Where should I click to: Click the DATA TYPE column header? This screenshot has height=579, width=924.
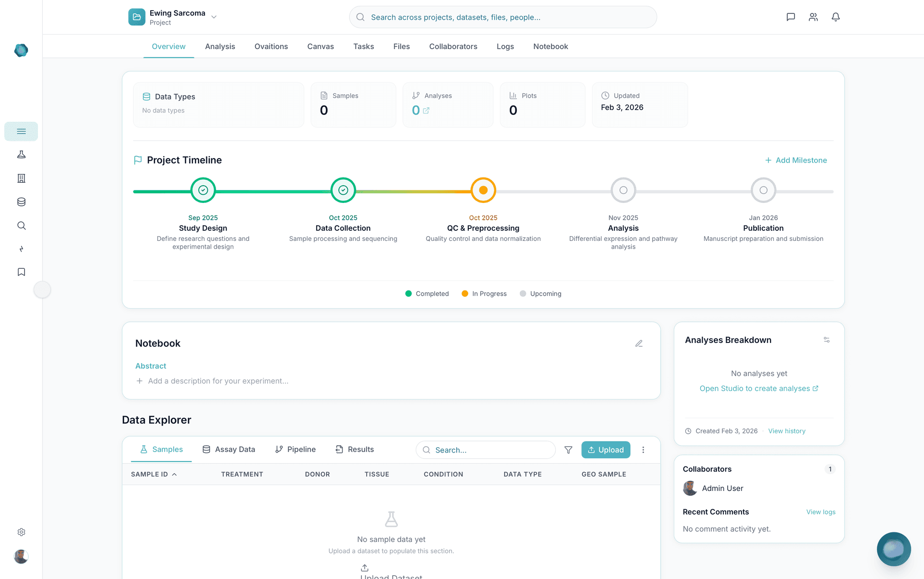tap(523, 474)
